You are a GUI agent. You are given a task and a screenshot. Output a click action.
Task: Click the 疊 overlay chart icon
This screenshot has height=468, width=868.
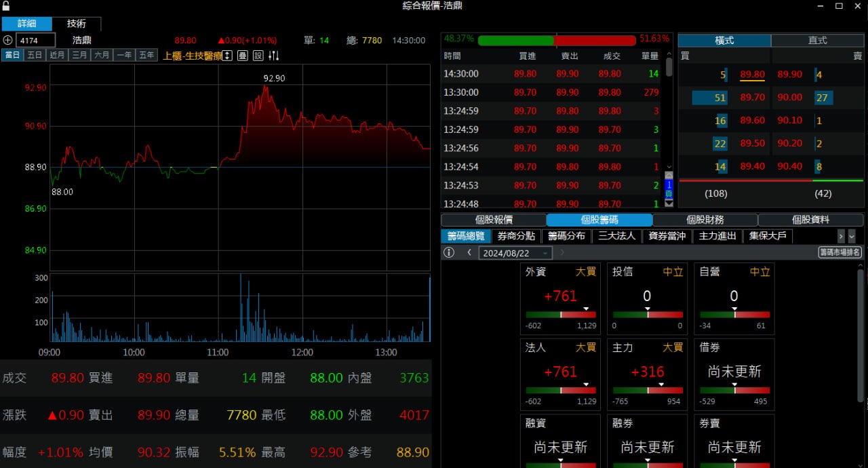click(242, 56)
